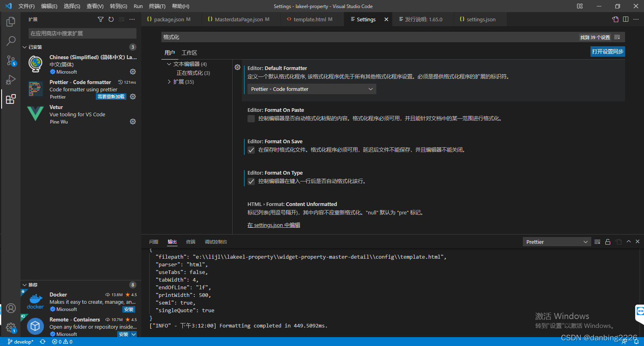644x346 pixels.
Task: Open Default Formatter setting gear menu
Action: click(237, 67)
